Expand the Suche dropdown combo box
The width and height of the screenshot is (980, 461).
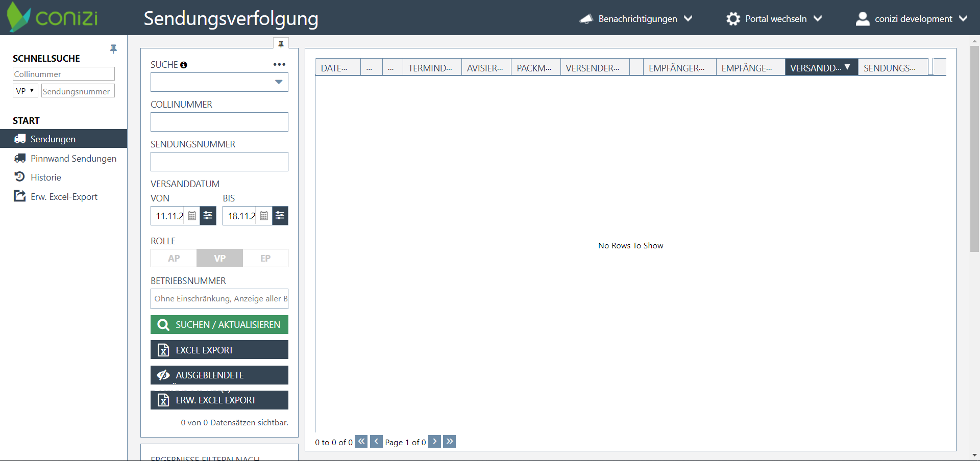click(279, 82)
